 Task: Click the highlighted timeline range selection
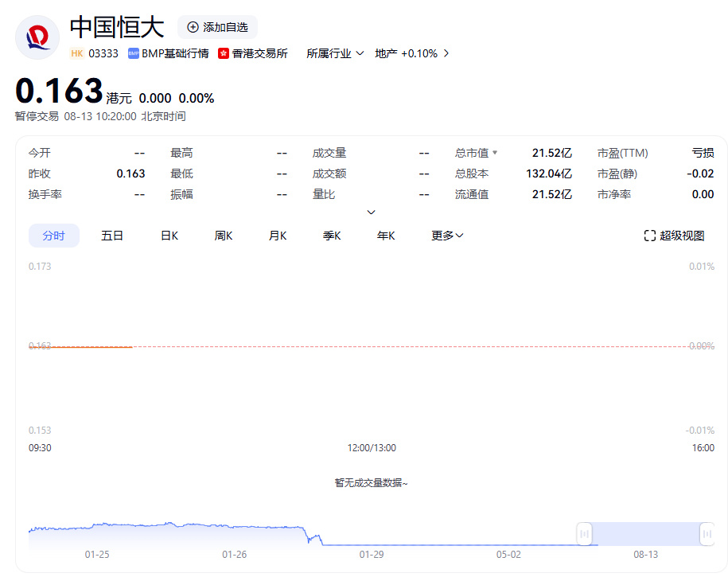tap(646, 534)
